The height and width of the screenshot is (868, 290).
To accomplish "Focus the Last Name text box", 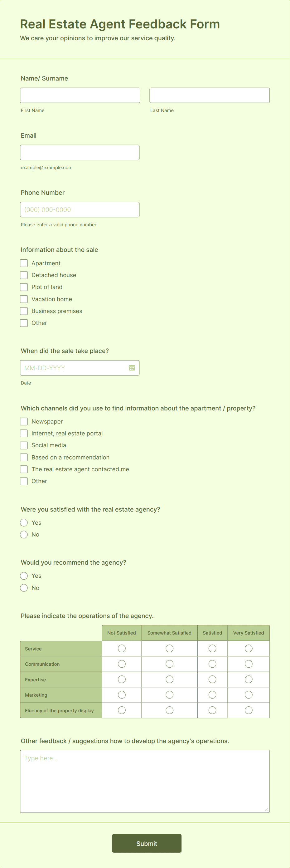I will point(210,96).
